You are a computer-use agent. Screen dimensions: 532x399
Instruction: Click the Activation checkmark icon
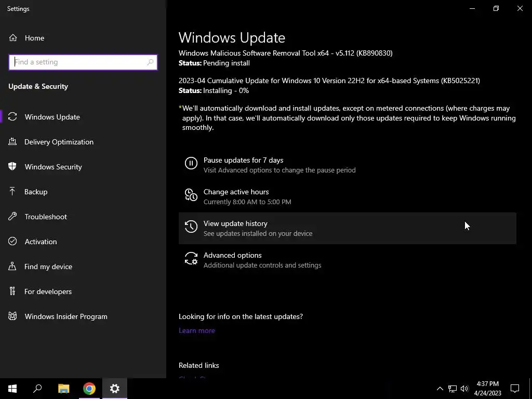(12, 241)
